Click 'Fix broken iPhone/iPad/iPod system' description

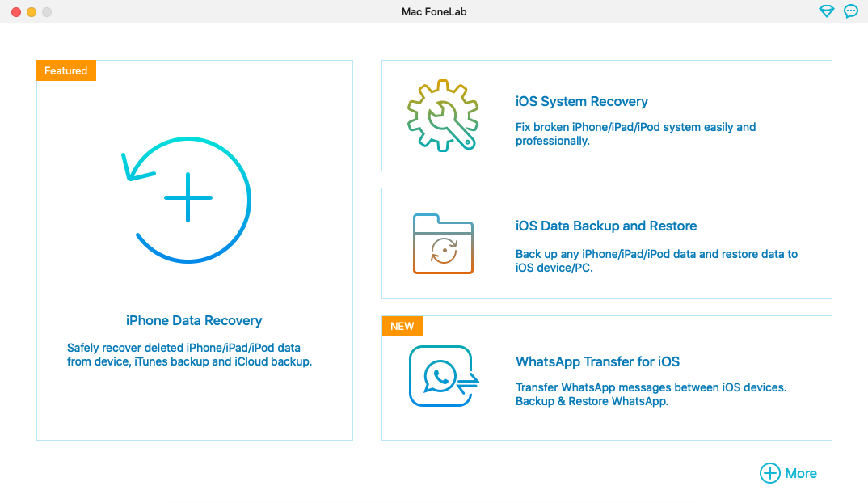tap(635, 133)
